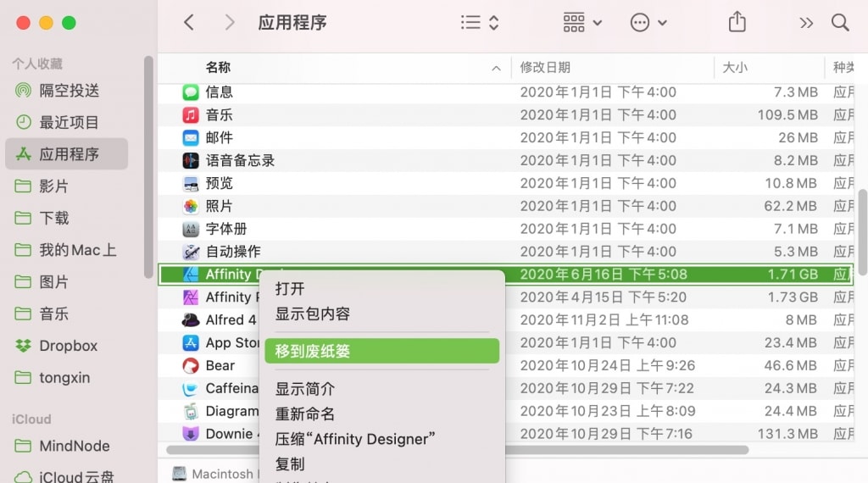Open the list view mode switcher
This screenshot has height=483, width=868.
480,23
